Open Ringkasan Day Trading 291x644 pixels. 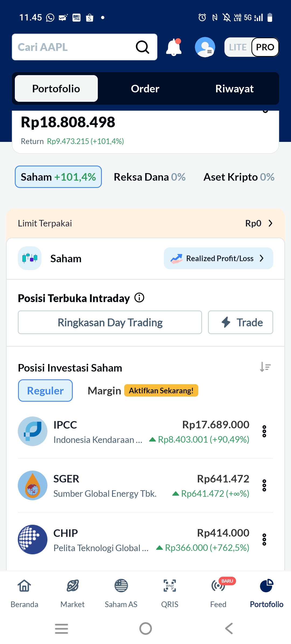[110, 322]
